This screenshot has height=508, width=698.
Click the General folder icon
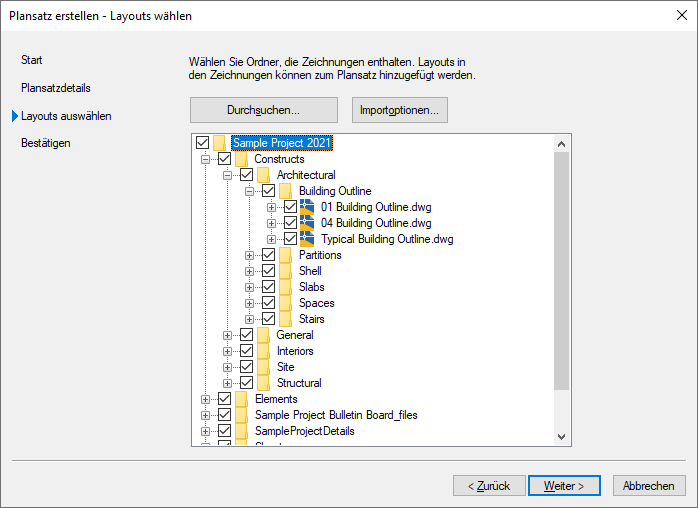pyautogui.click(x=264, y=335)
